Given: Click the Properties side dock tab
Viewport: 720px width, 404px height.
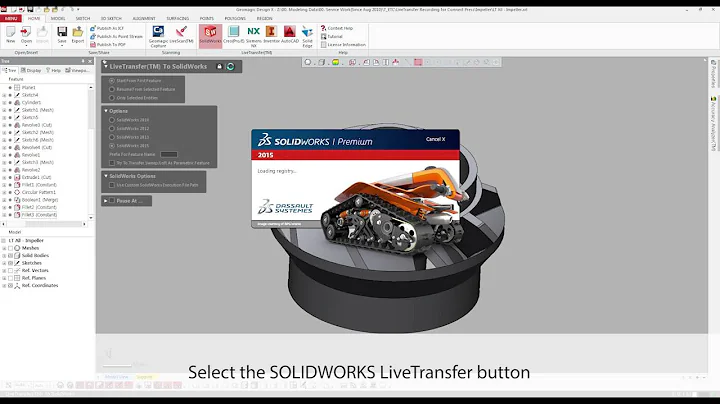Looking at the screenshot, I should pos(713,73).
